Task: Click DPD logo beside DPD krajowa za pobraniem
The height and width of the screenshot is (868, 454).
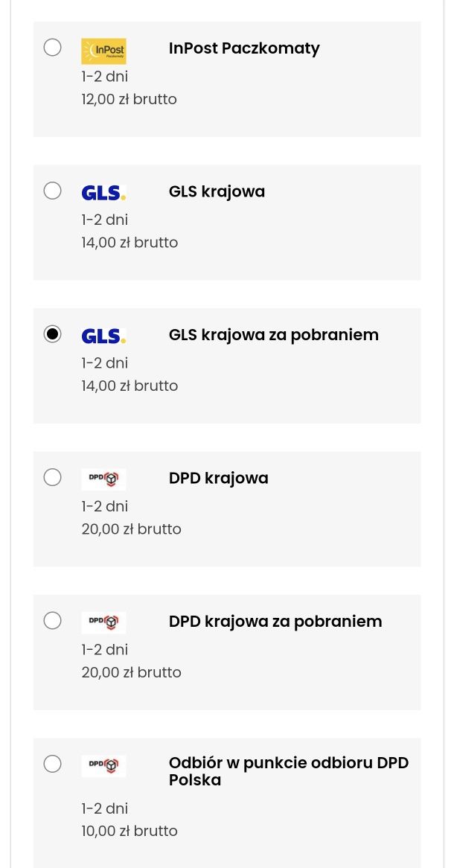Action: coord(103,623)
